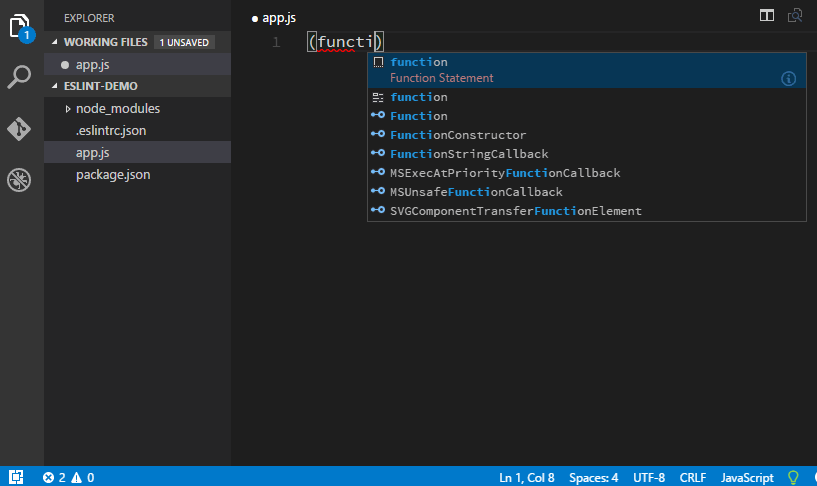The width and height of the screenshot is (817, 486).
Task: Pick FunctionConstructor from suggestions
Action: (587, 135)
